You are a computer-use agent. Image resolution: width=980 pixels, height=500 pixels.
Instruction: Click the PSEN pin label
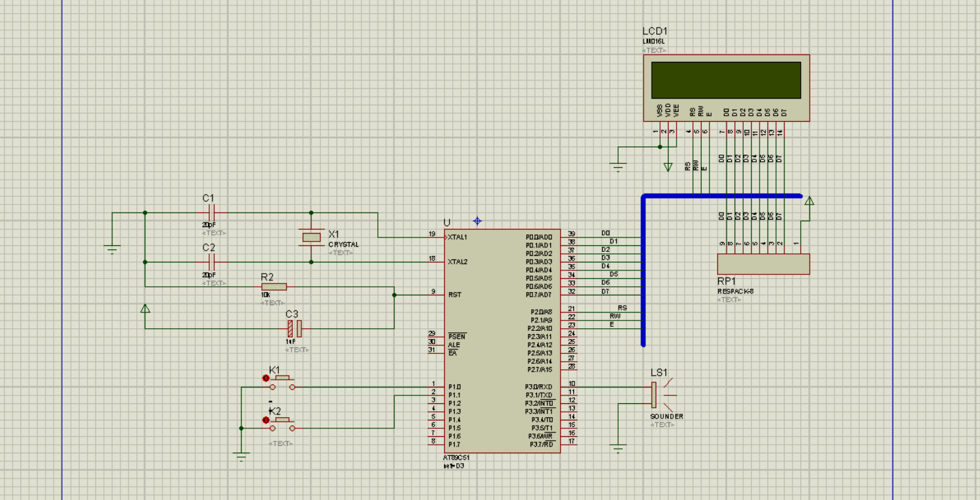coord(456,337)
